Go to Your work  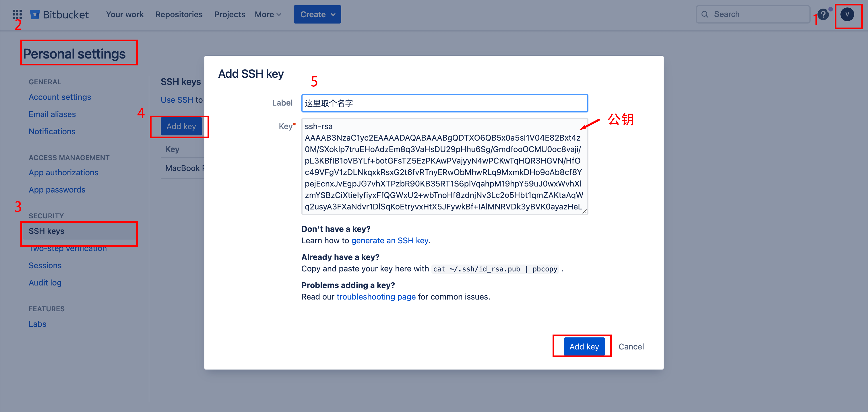coord(125,14)
